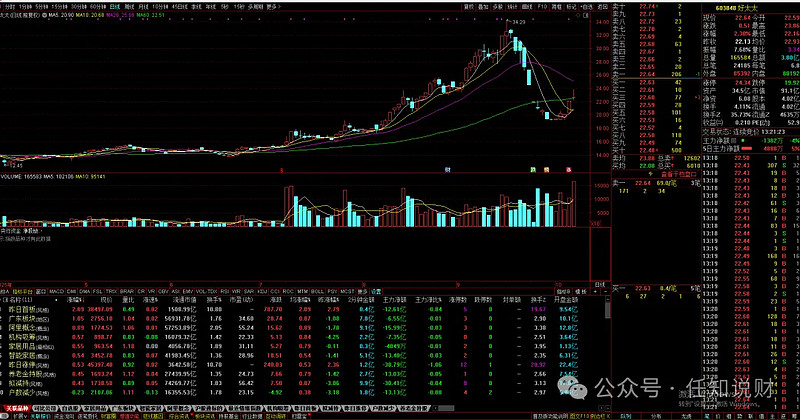
Task: Switch to the 周线 weekly chart
Action: [130, 7]
